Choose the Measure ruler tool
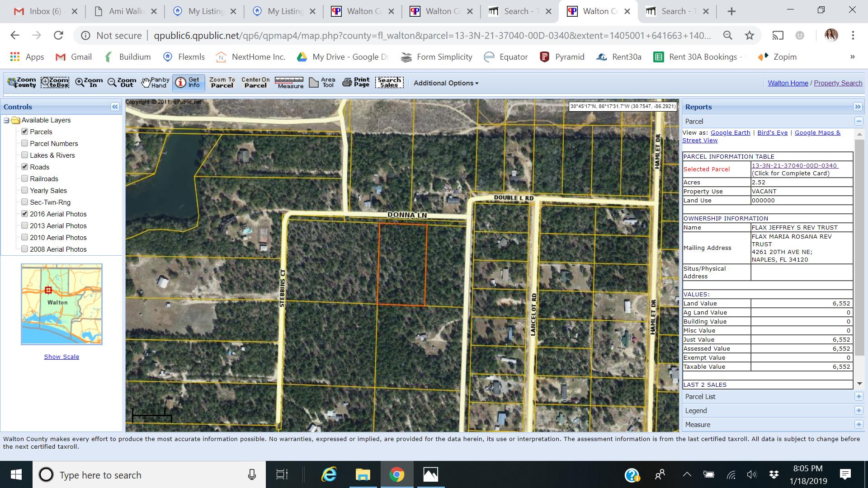Viewport: 868px width, 488px height. coord(289,83)
